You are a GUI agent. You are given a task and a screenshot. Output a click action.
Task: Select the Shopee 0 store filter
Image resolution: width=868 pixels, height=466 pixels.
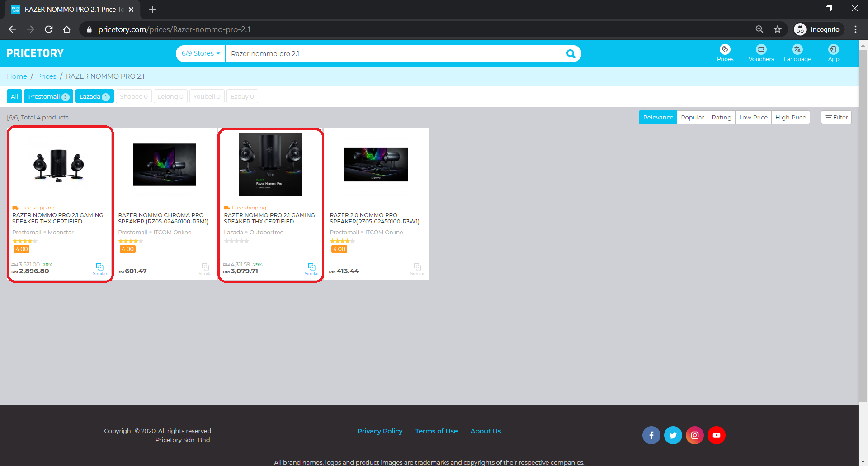[134, 96]
